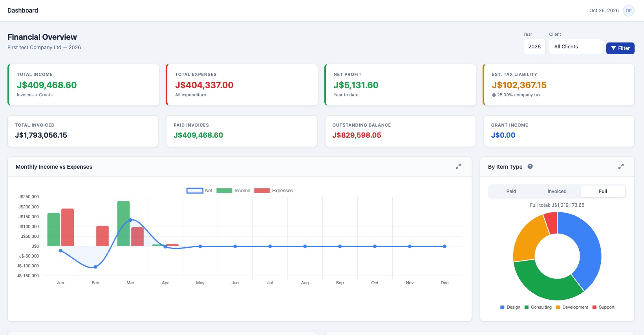Toggle the Net series in chart legend
644x335 pixels.
point(199,191)
